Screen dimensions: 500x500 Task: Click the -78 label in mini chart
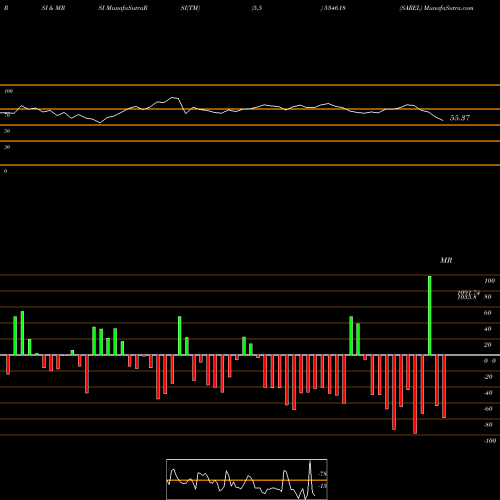[323, 474]
